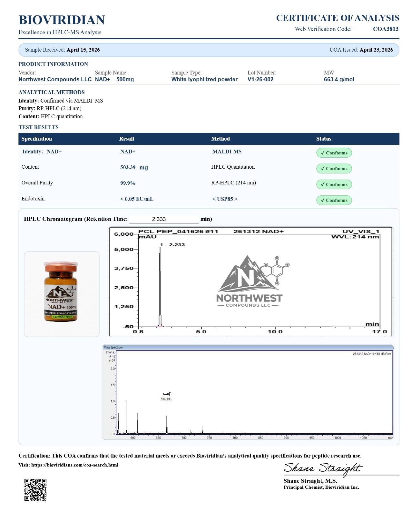The height and width of the screenshot is (532, 411).
Task: Click the Mass Spectrum panel title bar
Action: [x=248, y=347]
